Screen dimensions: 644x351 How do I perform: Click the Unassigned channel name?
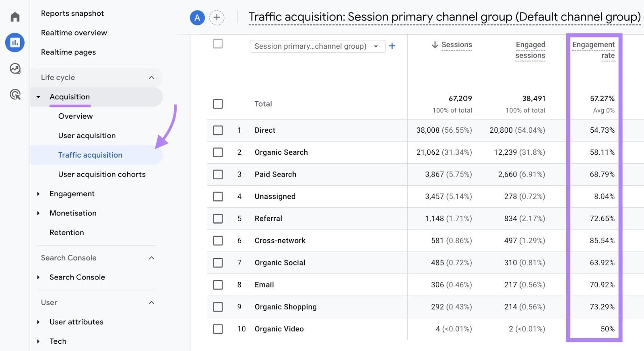(x=275, y=197)
